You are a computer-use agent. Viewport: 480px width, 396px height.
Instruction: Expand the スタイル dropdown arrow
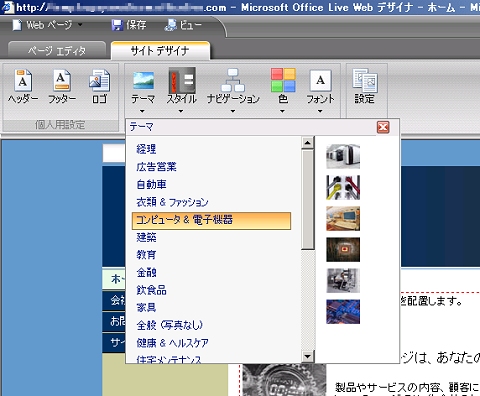pyautogui.click(x=181, y=111)
